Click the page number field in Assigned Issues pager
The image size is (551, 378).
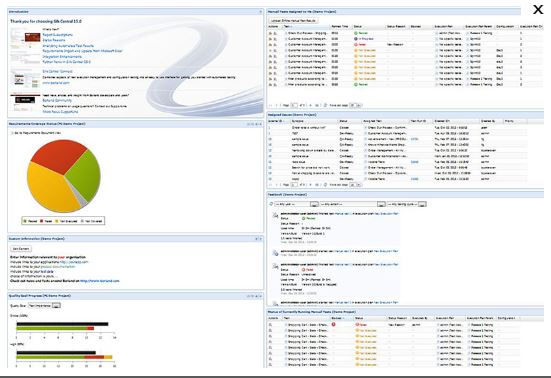(x=294, y=184)
